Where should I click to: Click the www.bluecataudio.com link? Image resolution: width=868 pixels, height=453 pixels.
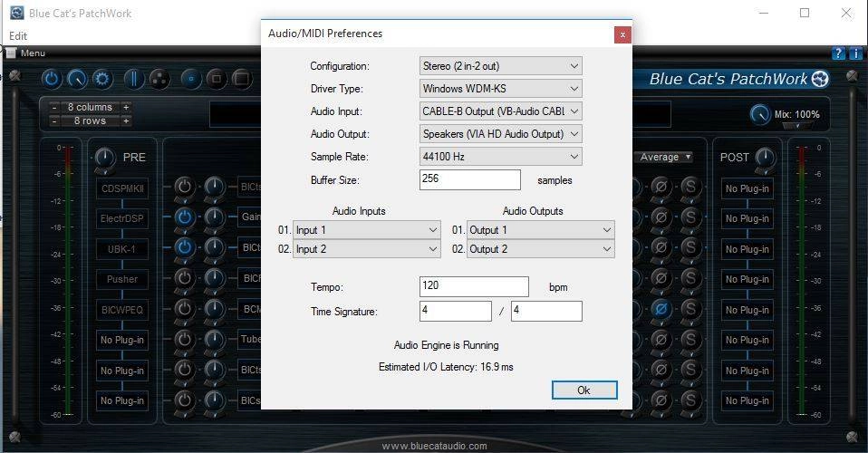[x=435, y=446]
